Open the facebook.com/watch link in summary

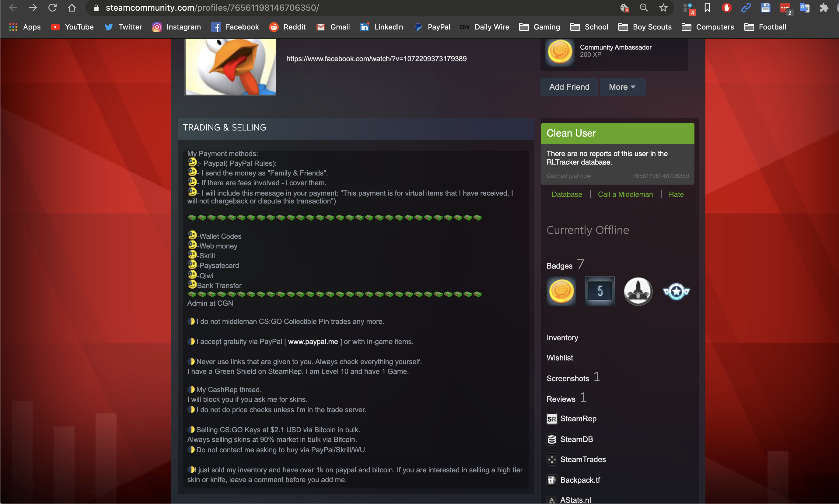pyautogui.click(x=376, y=59)
